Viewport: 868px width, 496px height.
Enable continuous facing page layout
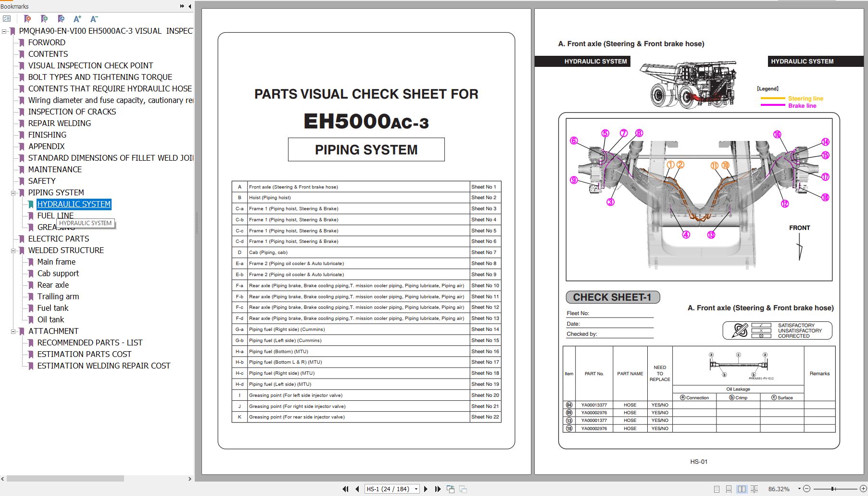[755, 489]
